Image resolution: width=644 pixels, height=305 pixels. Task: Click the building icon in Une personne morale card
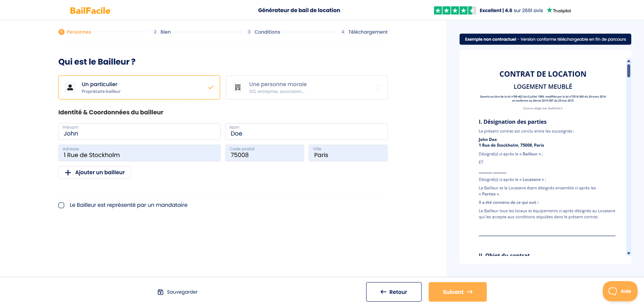pos(238,87)
